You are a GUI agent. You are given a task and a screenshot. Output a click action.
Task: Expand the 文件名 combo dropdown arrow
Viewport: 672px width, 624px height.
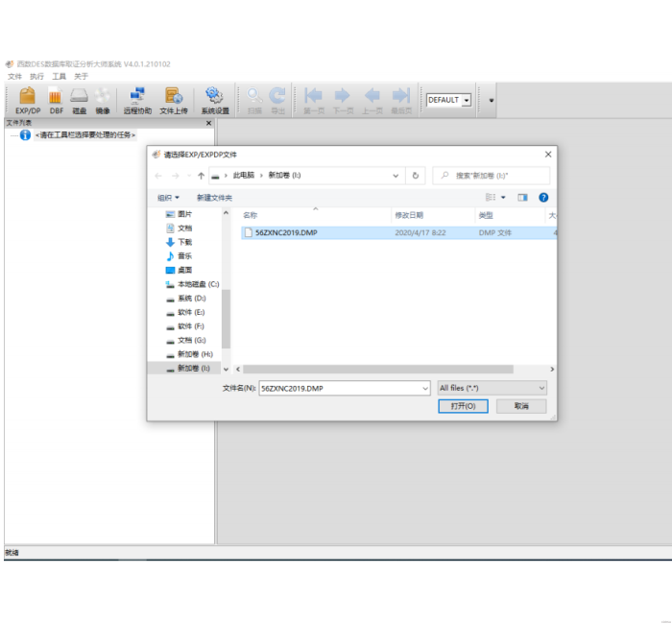[425, 388]
